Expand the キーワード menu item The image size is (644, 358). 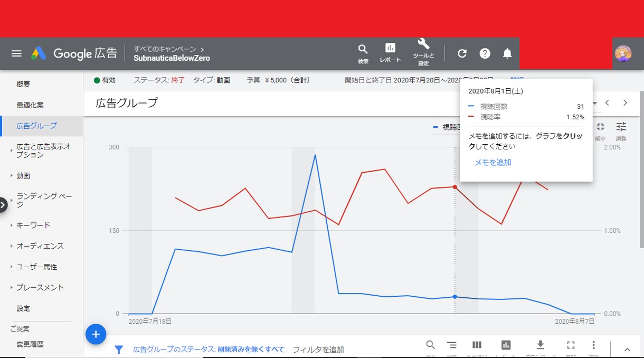[x=33, y=225]
